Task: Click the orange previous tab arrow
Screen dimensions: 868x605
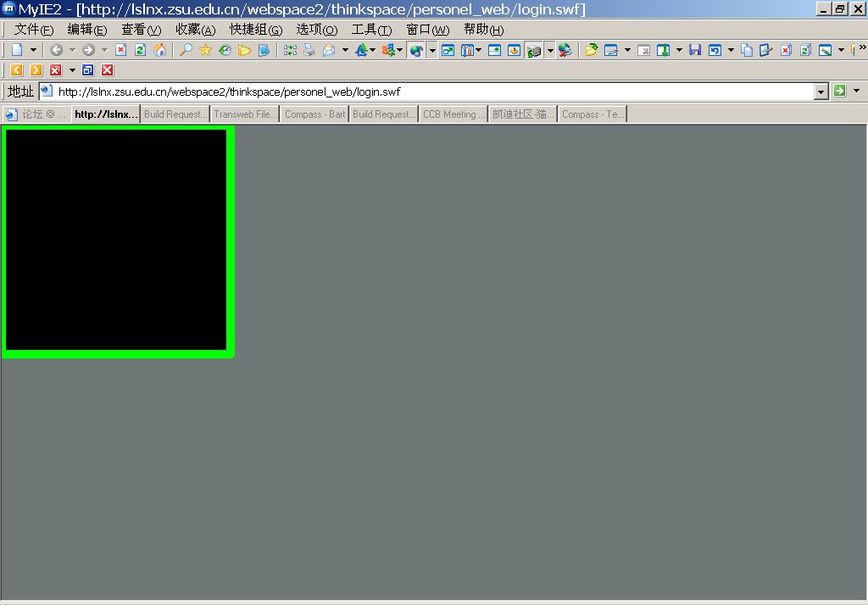Action: 17,70
